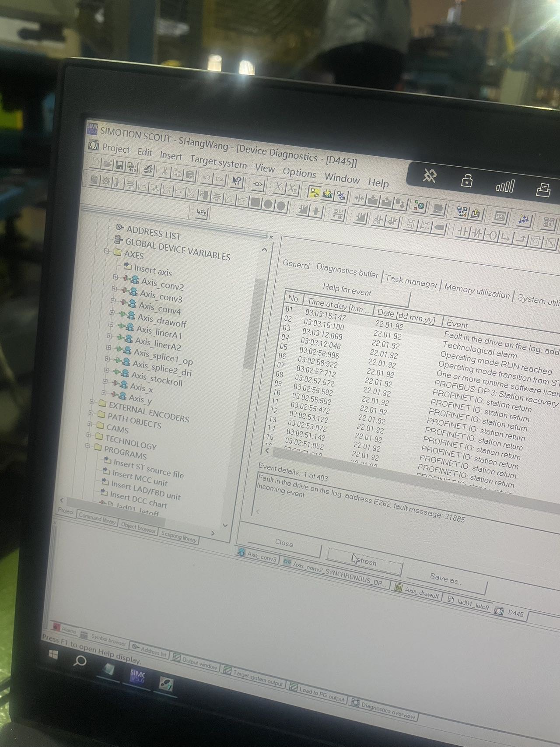Collapse the AXES folder
Viewport: 560px width, 747px height.
coord(106,251)
